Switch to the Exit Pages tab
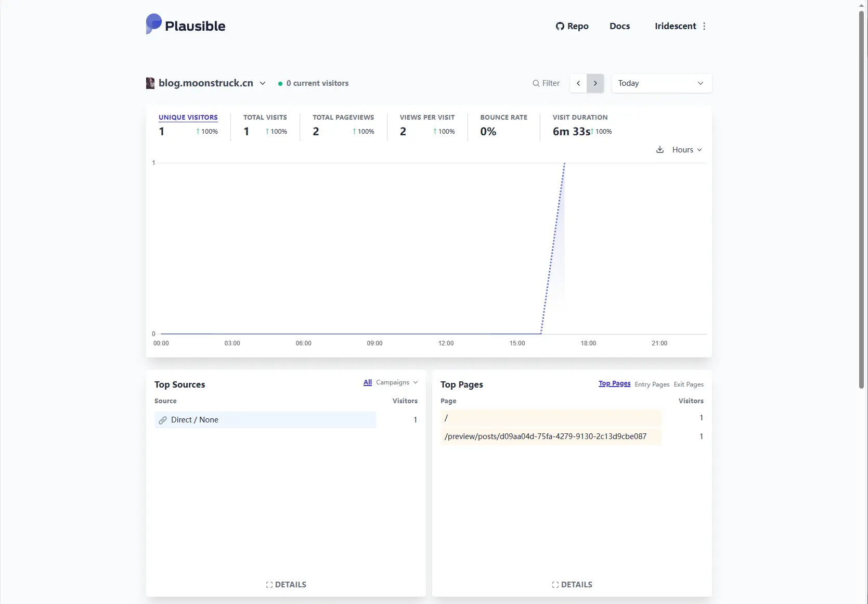The width and height of the screenshot is (868, 604). coord(688,384)
